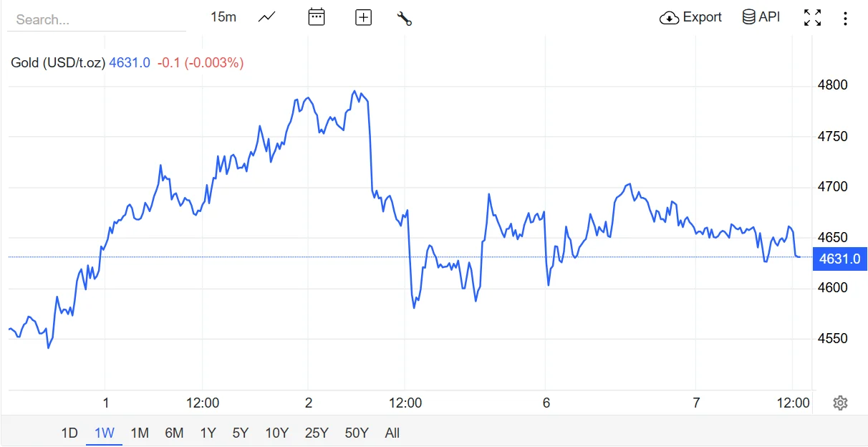Open the three-dot more options menu

click(x=845, y=18)
